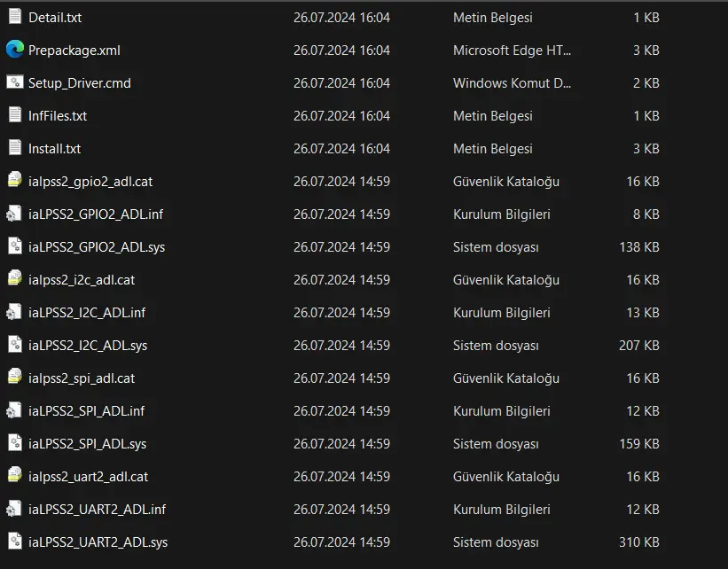Click the ialpss2_gpio2_adl.cat catalog icon

click(15, 181)
